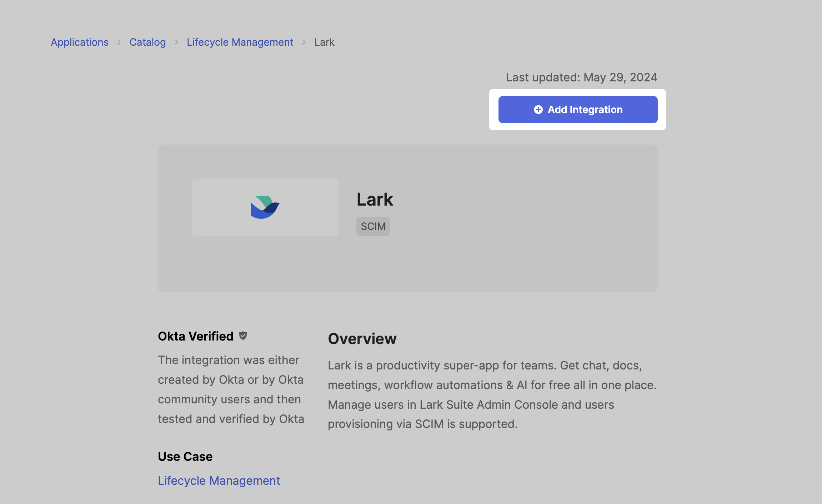Click the chevron before Lark breadcrumb
This screenshot has width=822, height=504.
[x=303, y=42]
